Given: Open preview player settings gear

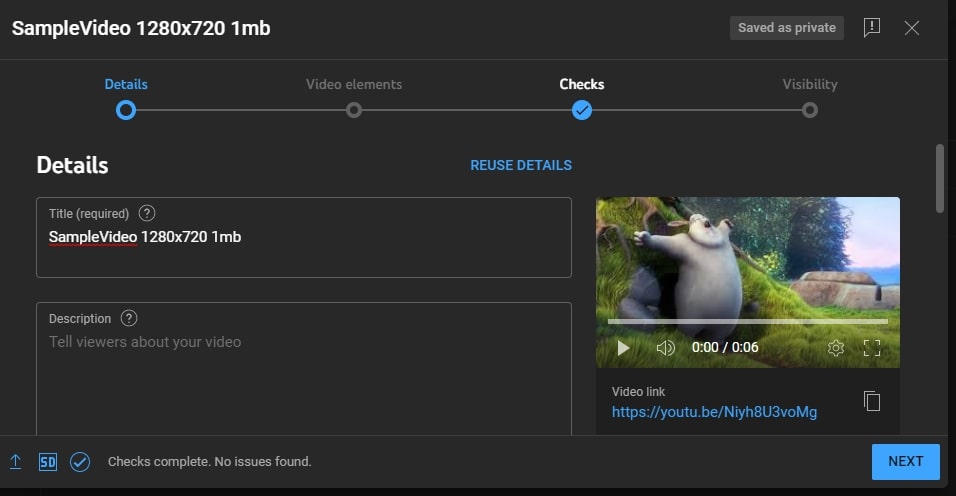Looking at the screenshot, I should [836, 347].
